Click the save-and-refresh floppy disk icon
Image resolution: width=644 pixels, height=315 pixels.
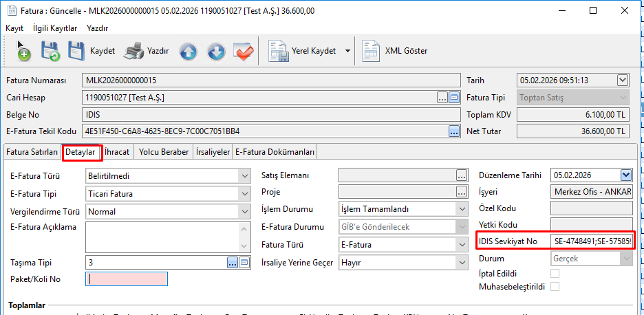(50, 51)
